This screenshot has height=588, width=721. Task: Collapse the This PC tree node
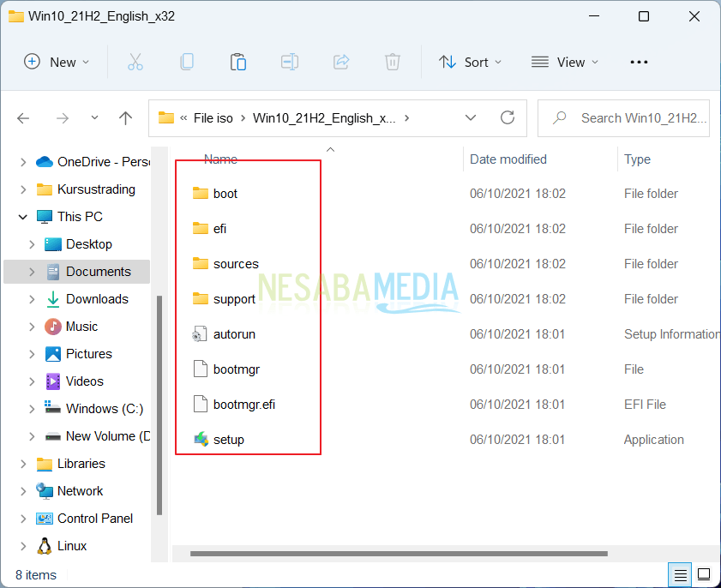[x=23, y=217]
